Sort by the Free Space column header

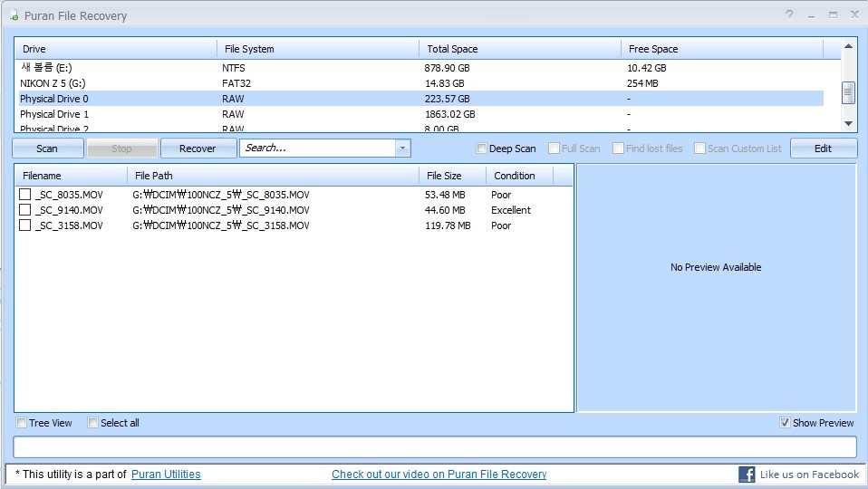[722, 49]
